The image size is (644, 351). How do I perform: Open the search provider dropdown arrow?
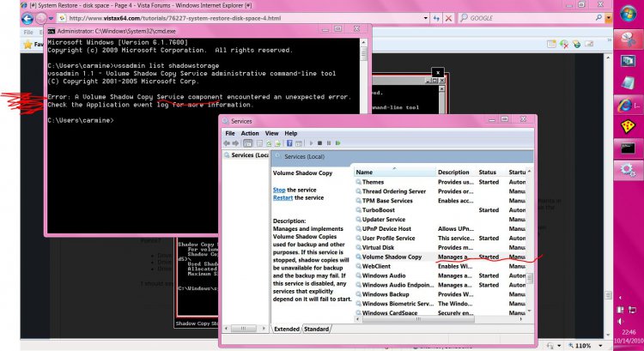pos(608,18)
